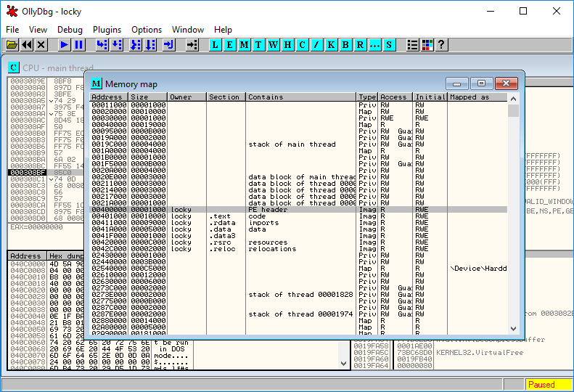574x392 pixels.
Task: Click the Trace over toolbar icon
Action: [x=150, y=45]
